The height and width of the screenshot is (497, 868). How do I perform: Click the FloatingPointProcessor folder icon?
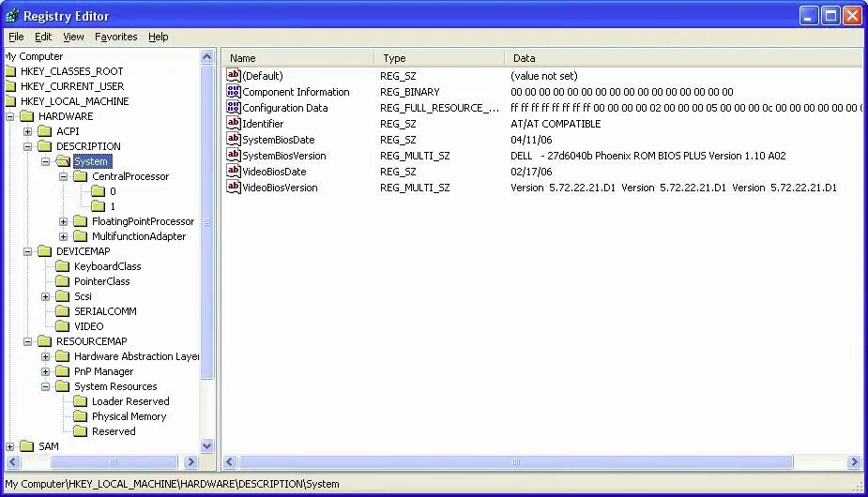81,221
